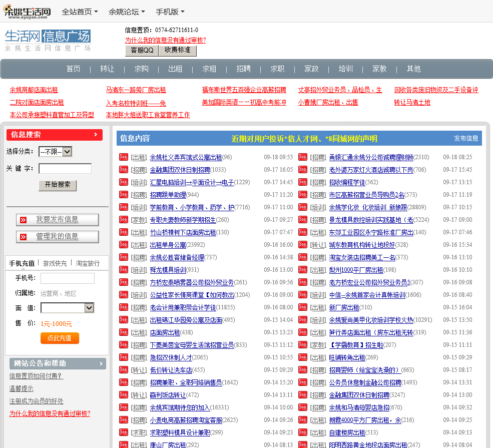493x448 pixels.
Task: Open listing 小麦电商高薪招聘淘宝客服
Action: 186,420
